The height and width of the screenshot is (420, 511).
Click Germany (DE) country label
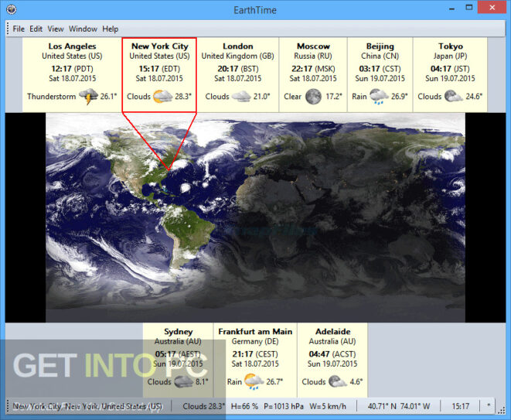255,341
